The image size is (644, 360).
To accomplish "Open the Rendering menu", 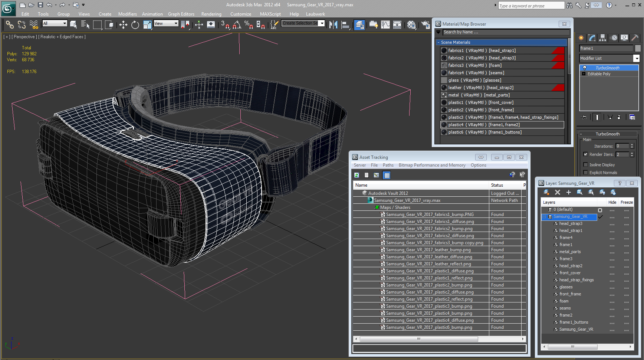I will point(211,14).
